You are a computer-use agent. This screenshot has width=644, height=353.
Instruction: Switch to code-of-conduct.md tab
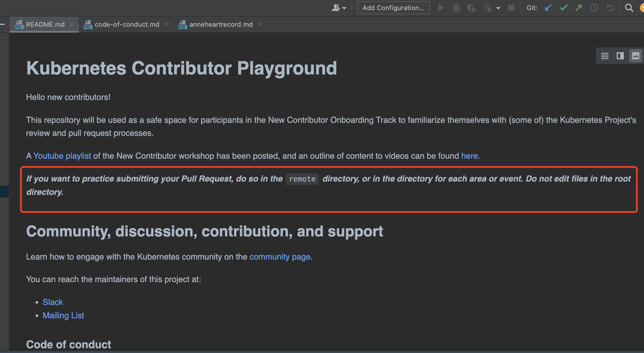[127, 24]
